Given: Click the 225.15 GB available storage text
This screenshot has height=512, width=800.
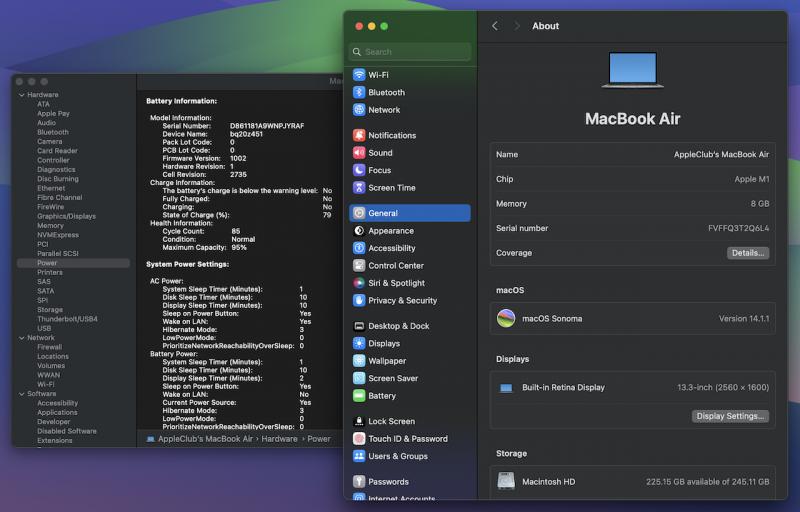Looking at the screenshot, I should pos(708,481).
